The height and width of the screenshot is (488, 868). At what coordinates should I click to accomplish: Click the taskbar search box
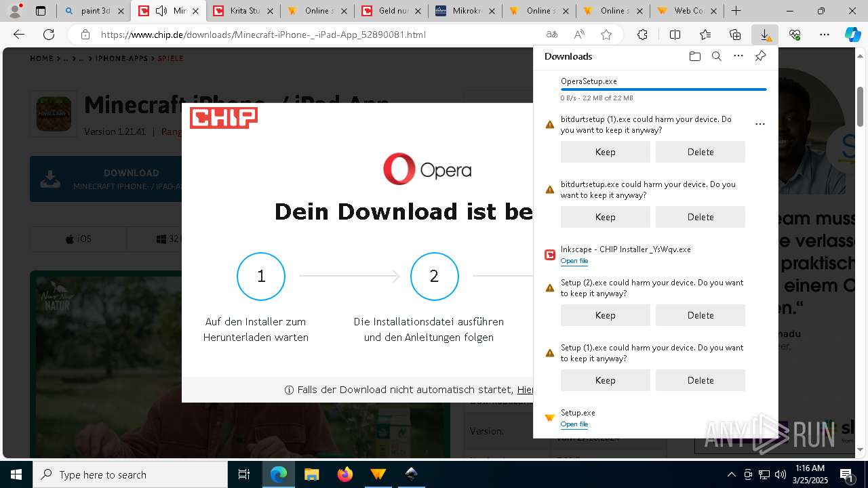[130, 474]
